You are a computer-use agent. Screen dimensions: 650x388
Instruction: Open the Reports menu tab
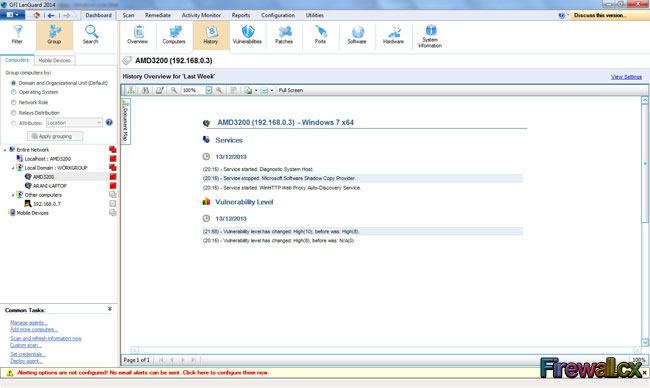point(241,15)
